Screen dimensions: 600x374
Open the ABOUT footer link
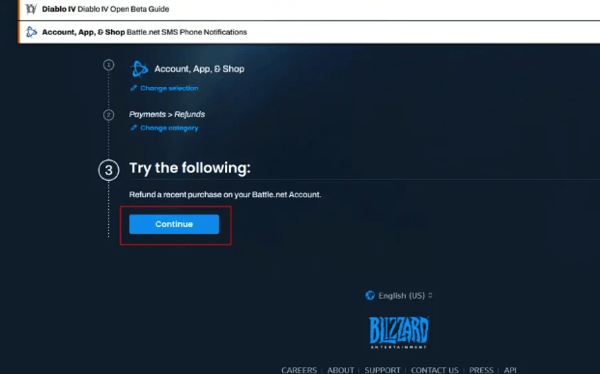pos(341,370)
